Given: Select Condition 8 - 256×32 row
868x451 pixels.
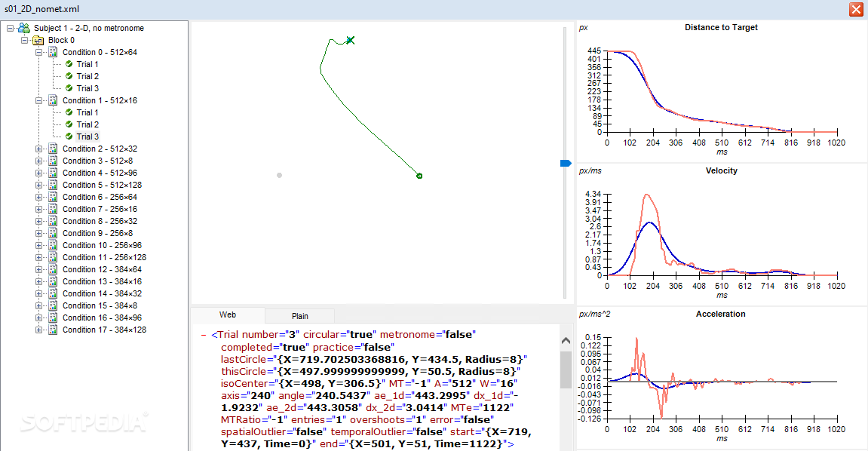Looking at the screenshot, I should click(x=100, y=221).
